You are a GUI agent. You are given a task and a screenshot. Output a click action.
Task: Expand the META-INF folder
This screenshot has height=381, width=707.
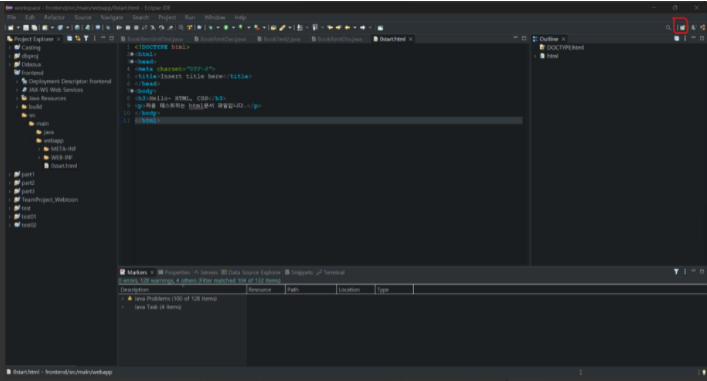[39, 149]
